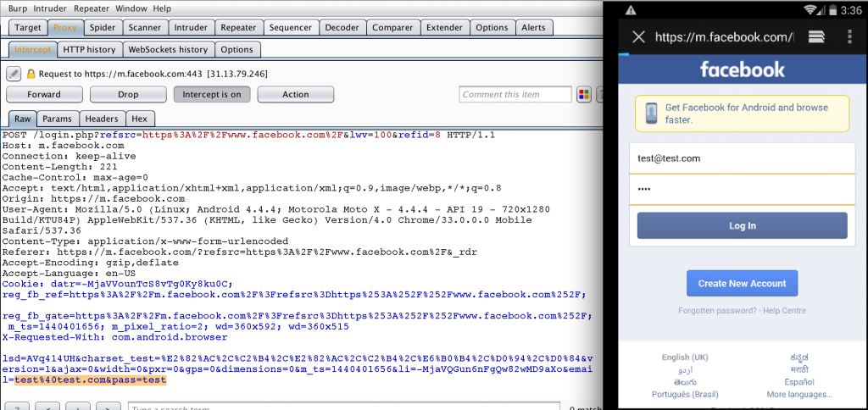The width and height of the screenshot is (868, 410).
Task: Open the Intruder menu in the menu bar
Action: coord(50,8)
